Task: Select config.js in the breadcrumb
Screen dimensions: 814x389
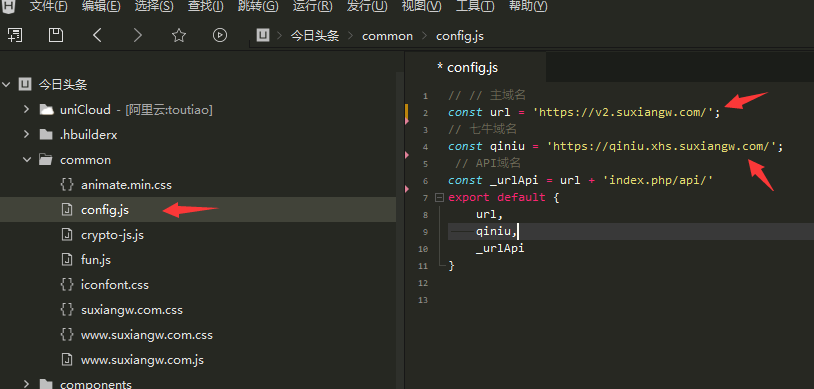Action: 460,36
